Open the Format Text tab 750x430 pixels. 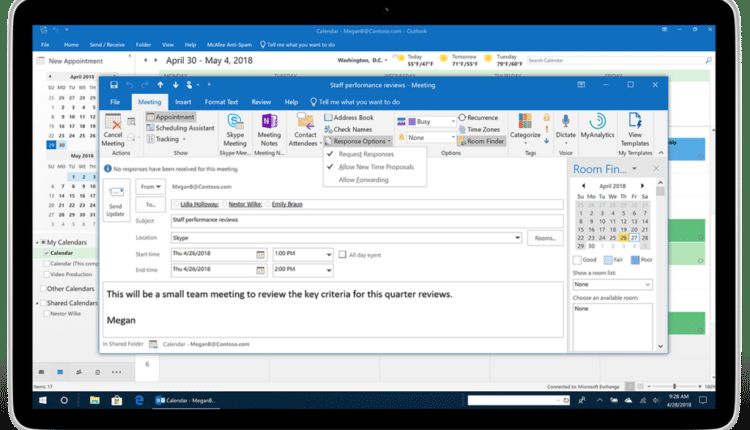point(222,102)
